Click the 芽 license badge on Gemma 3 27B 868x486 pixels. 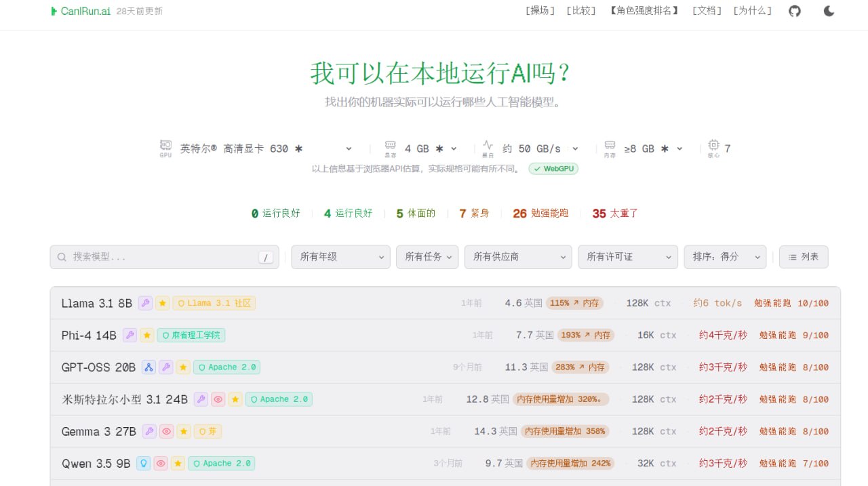pos(208,432)
